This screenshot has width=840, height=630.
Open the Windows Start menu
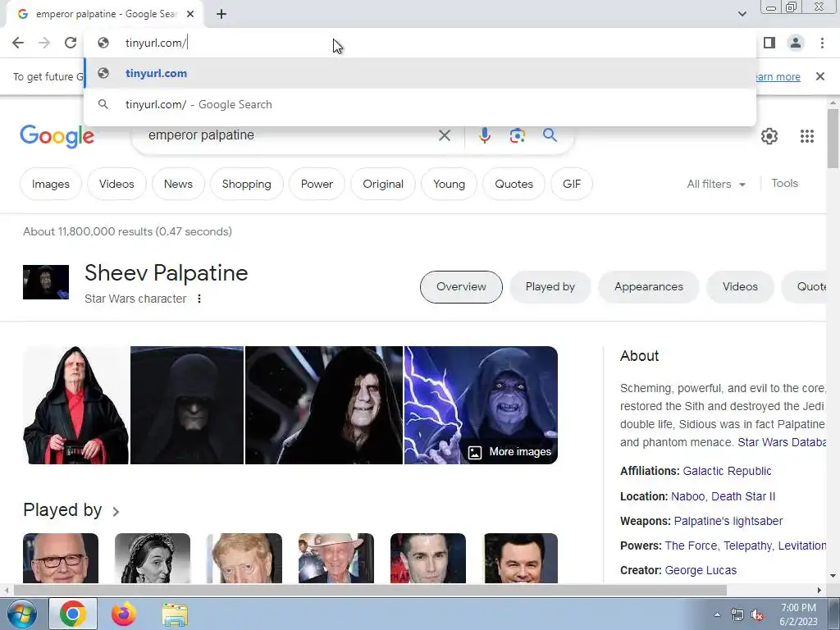pos(22,614)
